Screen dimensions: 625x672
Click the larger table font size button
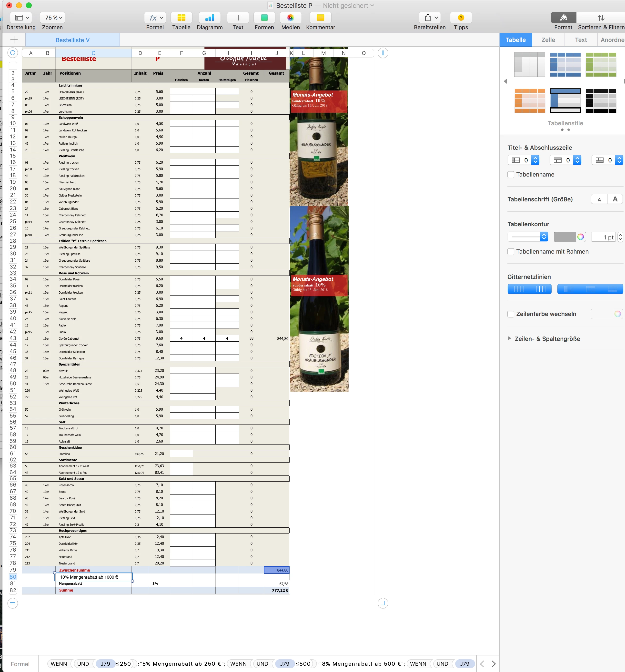tap(615, 199)
